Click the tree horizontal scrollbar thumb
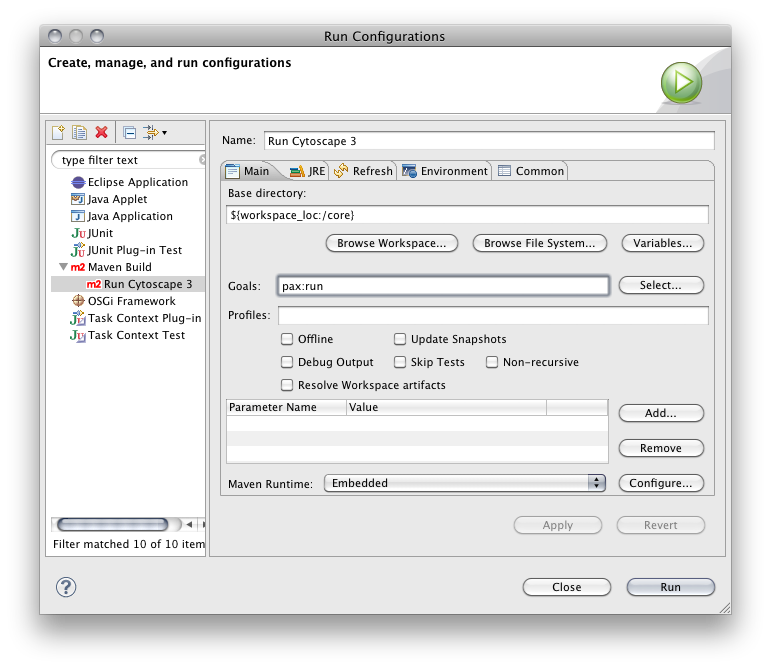 [x=113, y=525]
